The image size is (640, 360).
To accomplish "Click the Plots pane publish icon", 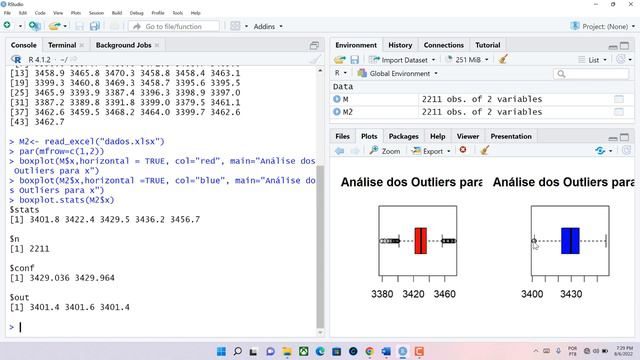I will (x=600, y=151).
